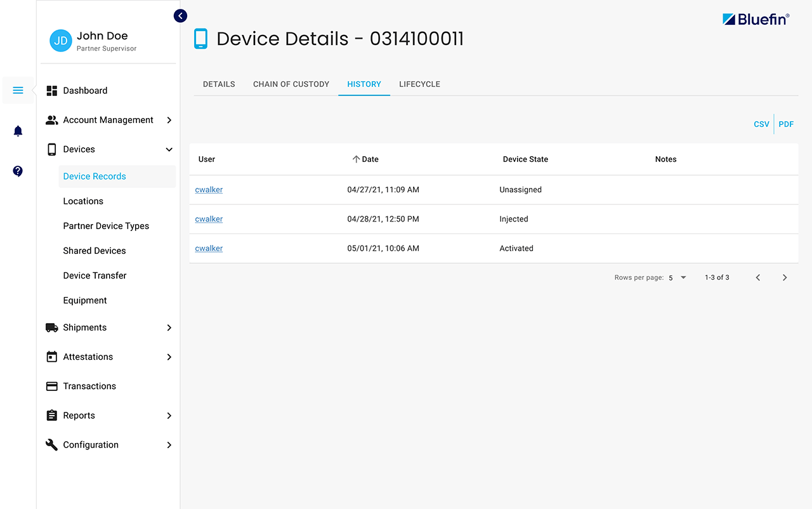Viewport: 812px width, 509px height.
Task: Click the Reports clipboard icon
Action: coord(52,415)
